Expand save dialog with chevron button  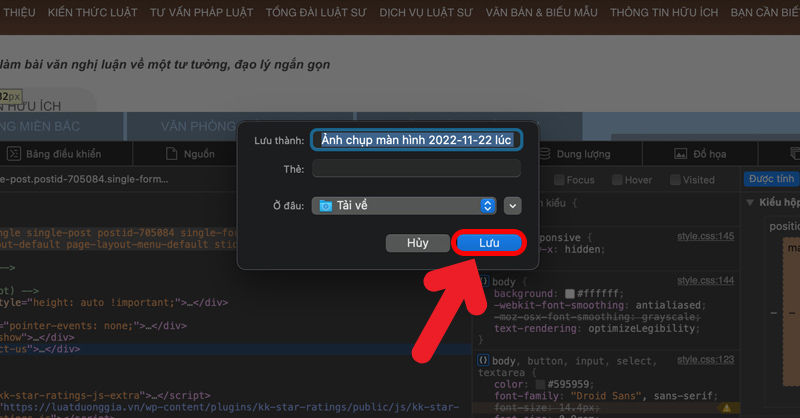click(x=512, y=206)
